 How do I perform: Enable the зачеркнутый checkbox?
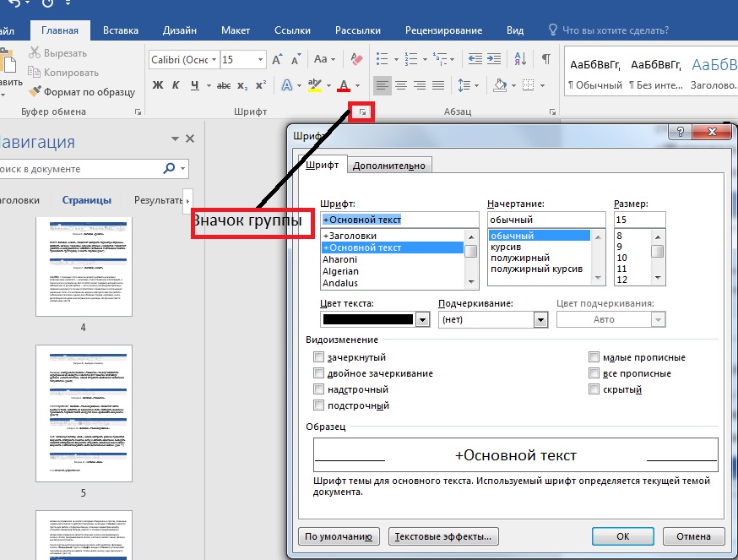click(x=318, y=357)
